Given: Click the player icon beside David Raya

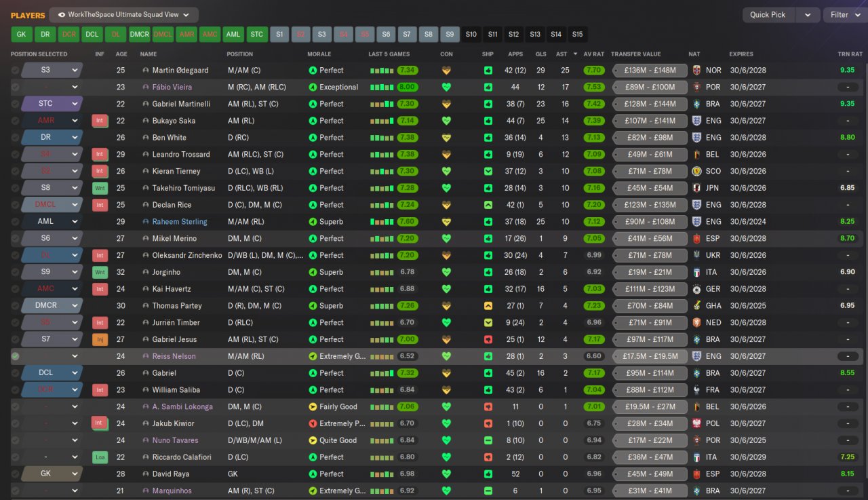Looking at the screenshot, I should pyautogui.click(x=145, y=474).
